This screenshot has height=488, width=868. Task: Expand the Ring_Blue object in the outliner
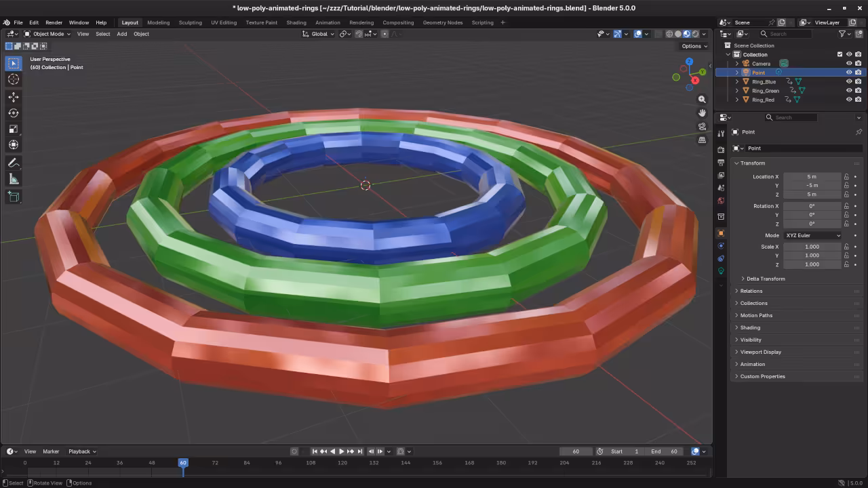[x=736, y=81]
